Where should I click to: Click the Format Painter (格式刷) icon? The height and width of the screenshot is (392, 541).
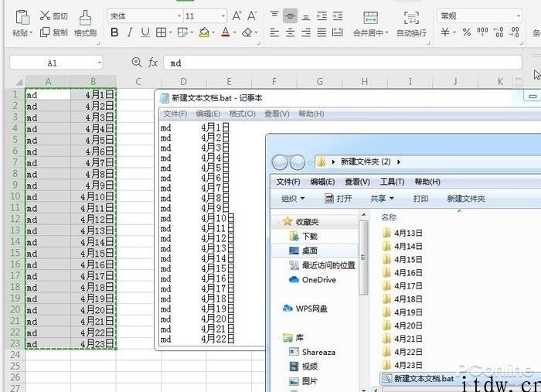[85, 16]
